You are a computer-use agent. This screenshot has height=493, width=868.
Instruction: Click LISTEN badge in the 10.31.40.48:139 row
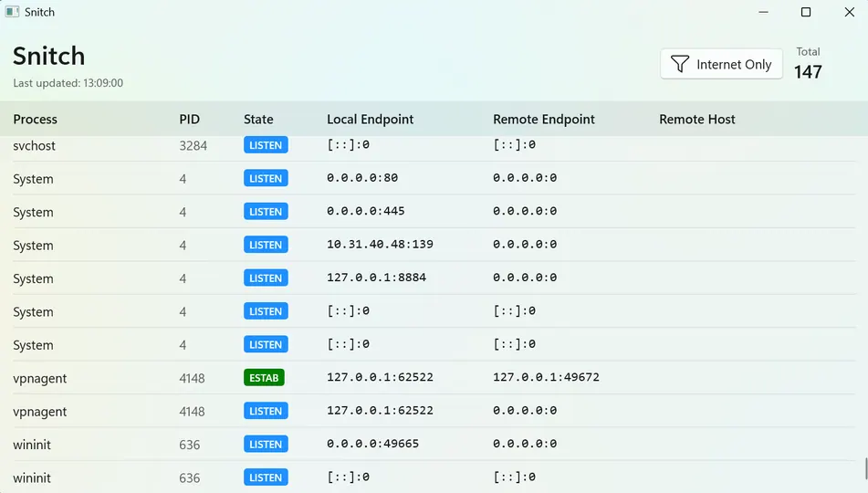pos(266,245)
